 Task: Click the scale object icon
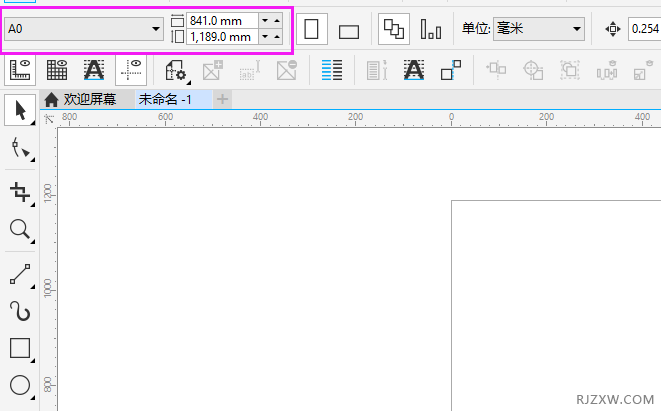[644, 71]
